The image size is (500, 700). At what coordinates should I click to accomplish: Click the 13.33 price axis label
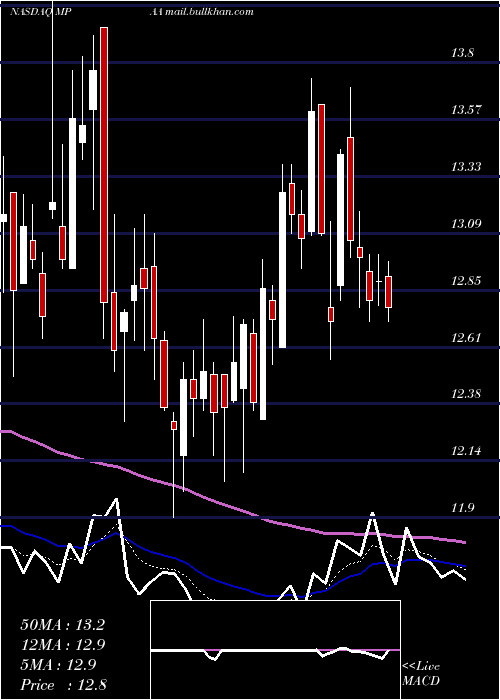pyautogui.click(x=466, y=167)
